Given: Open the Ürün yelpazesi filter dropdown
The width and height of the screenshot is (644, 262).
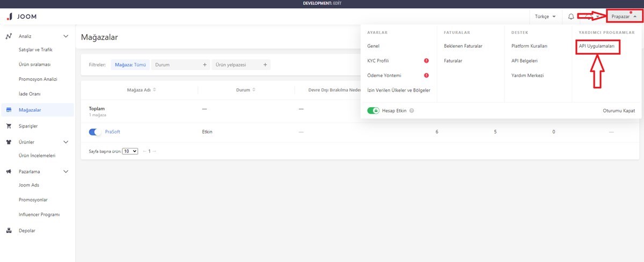Looking at the screenshot, I should click(x=241, y=65).
